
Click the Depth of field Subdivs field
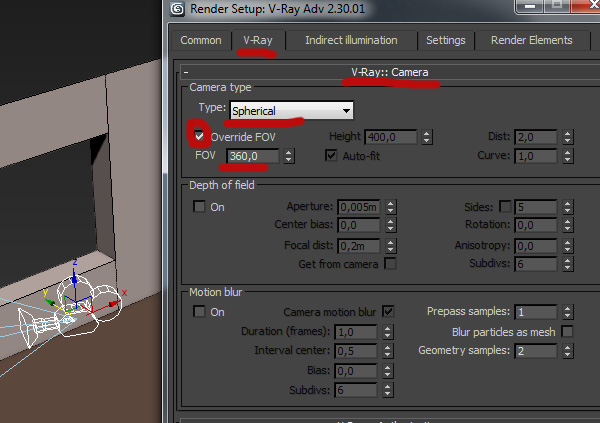click(x=535, y=264)
